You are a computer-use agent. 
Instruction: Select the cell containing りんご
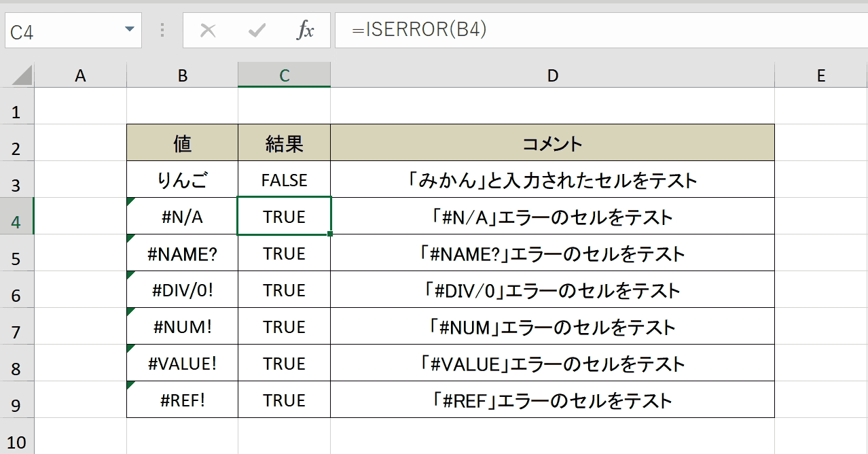pyautogui.click(x=182, y=179)
